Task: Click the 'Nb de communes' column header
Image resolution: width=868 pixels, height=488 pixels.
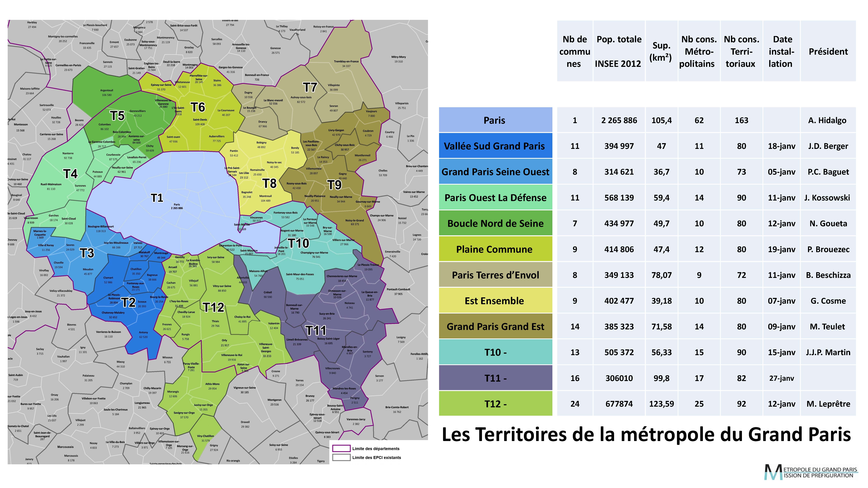Action: 575,51
